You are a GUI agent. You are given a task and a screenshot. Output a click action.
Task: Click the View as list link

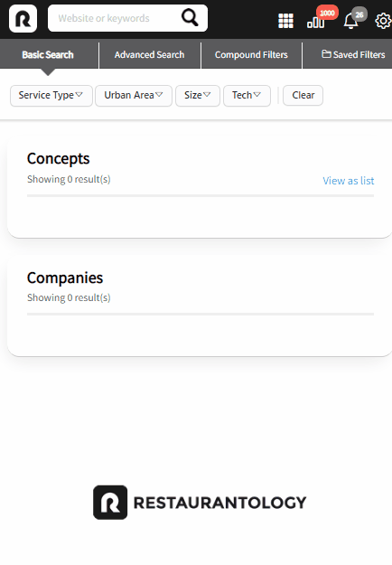(348, 181)
